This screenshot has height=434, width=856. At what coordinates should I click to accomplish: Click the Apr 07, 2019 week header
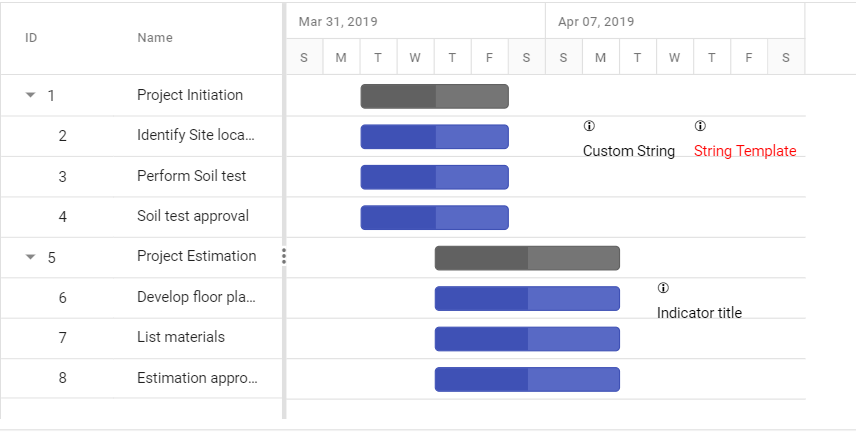[x=675, y=21]
